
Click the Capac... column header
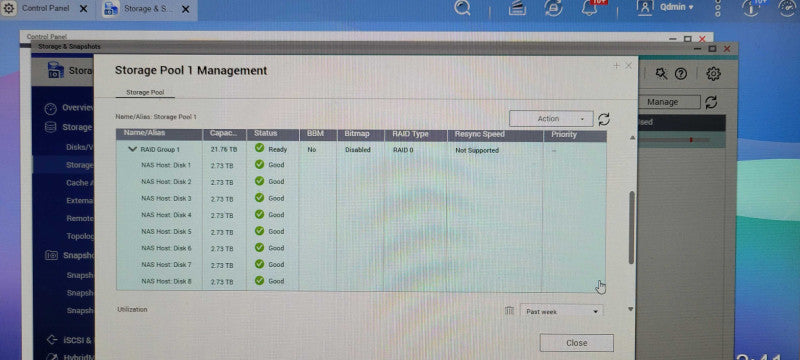tap(224, 134)
